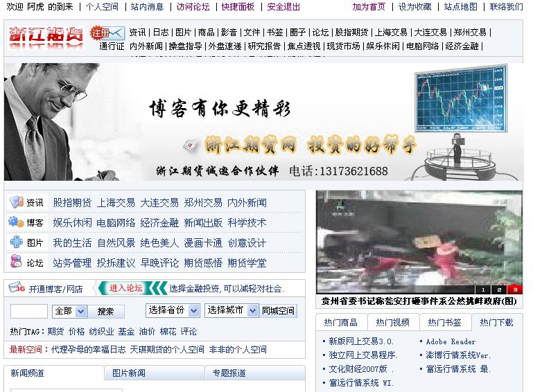This screenshot has height=392, width=533.
Task: Open 研究报告 in the navigation bar
Action: pyautogui.click(x=264, y=46)
